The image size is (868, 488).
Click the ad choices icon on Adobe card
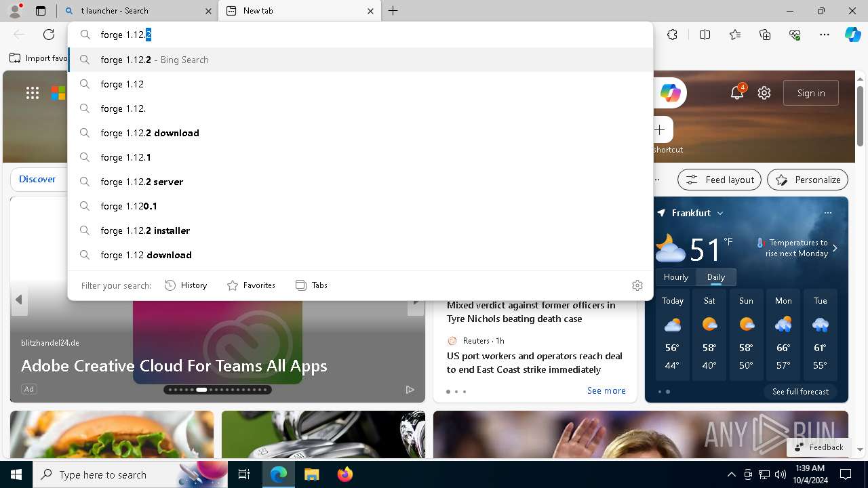410,389
